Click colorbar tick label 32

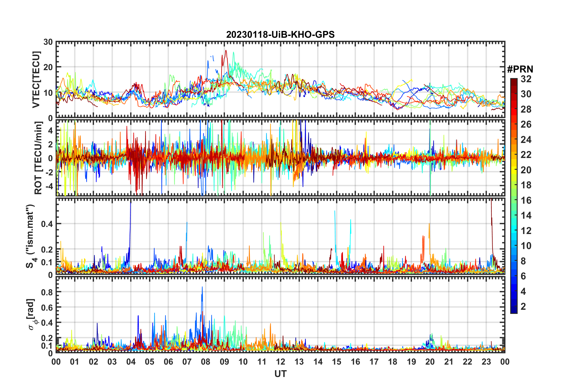pyautogui.click(x=526, y=79)
